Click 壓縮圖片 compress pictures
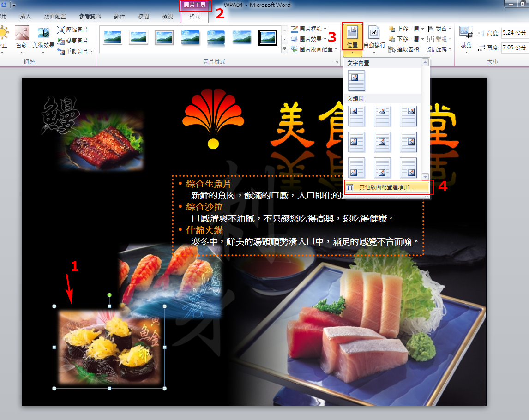Image resolution: width=529 pixels, height=420 pixels. click(x=72, y=30)
